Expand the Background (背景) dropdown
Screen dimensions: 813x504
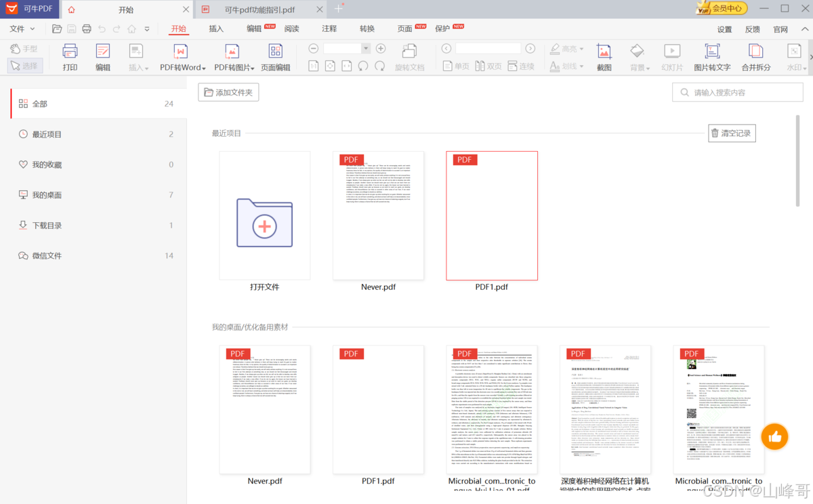tap(648, 68)
